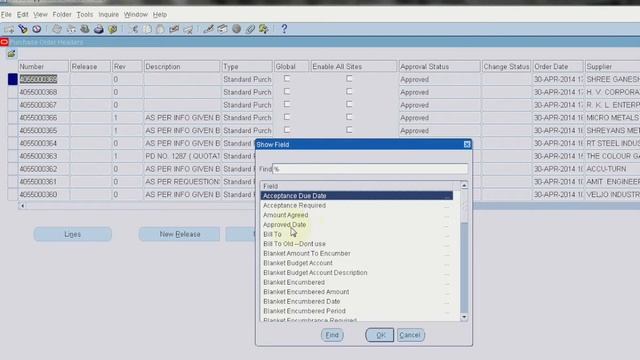The width and height of the screenshot is (640, 360).
Task: Toggle Enable All Sites for order 4055000368
Action: (349, 91)
